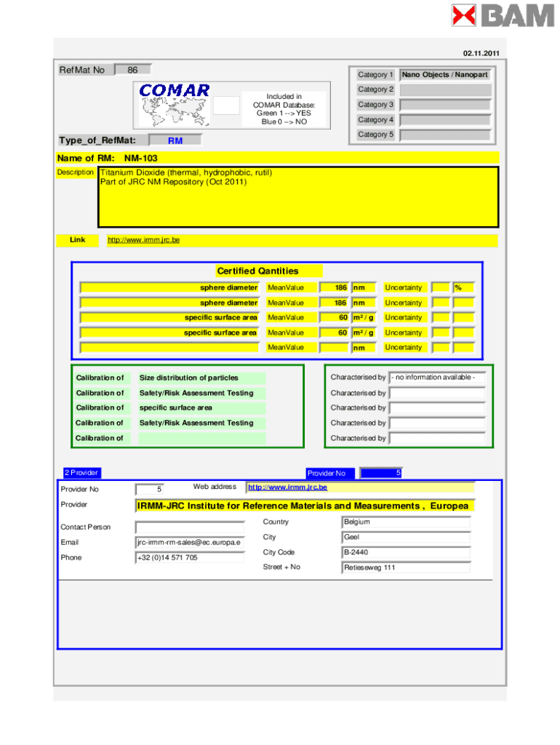Viewport: 560px width, 745px height.
Task: Select the Email field with jrc-irmm-rm-sales address
Action: click(189, 543)
